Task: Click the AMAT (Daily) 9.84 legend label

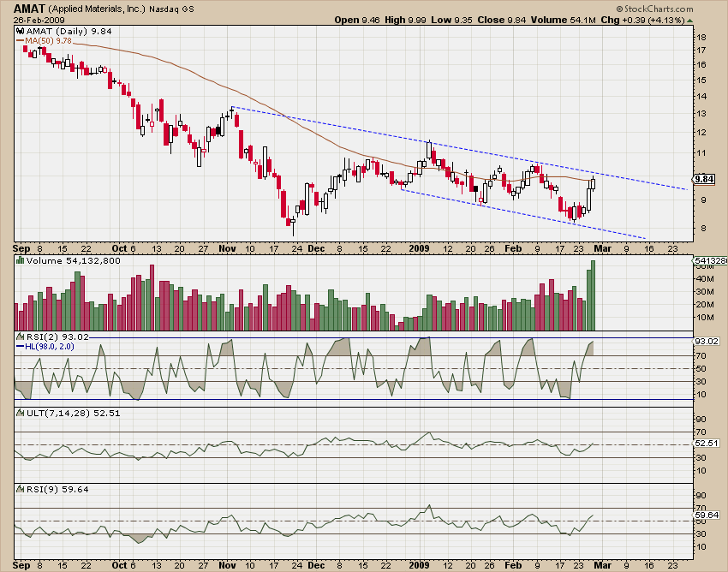Action: 69,31
